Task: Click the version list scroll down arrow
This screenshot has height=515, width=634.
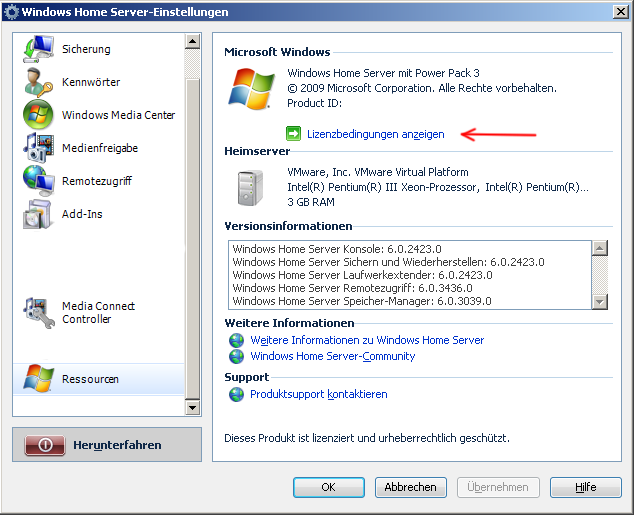Action: click(600, 302)
